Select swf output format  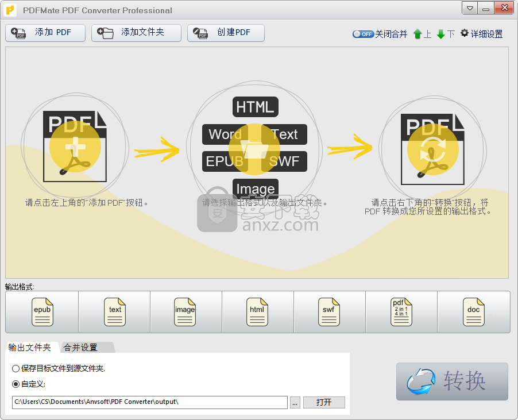330,312
